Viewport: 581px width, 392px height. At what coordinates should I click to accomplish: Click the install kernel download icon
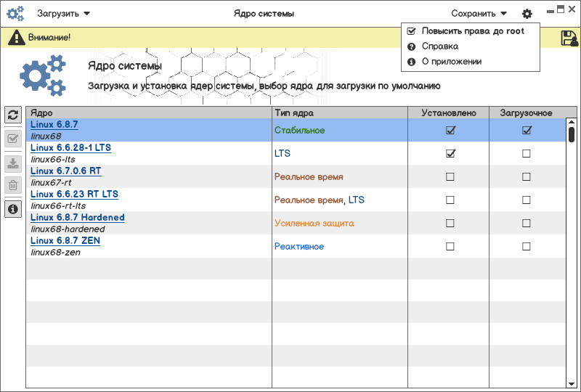[13, 163]
